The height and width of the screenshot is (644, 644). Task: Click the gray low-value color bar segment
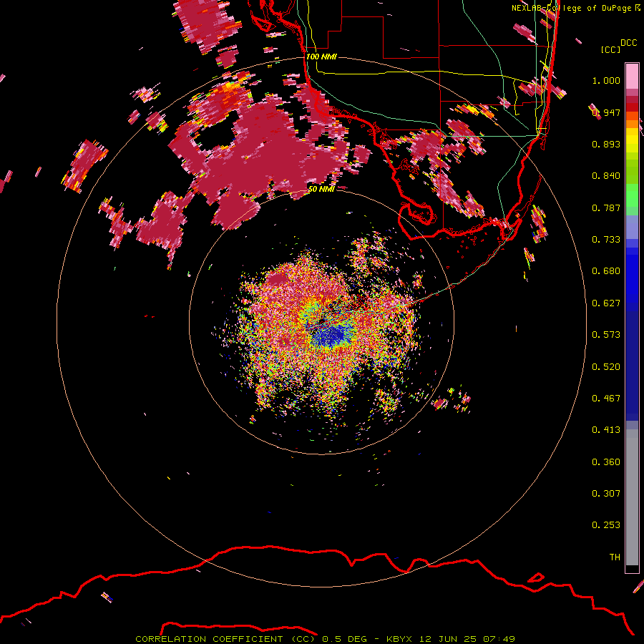(x=632, y=497)
